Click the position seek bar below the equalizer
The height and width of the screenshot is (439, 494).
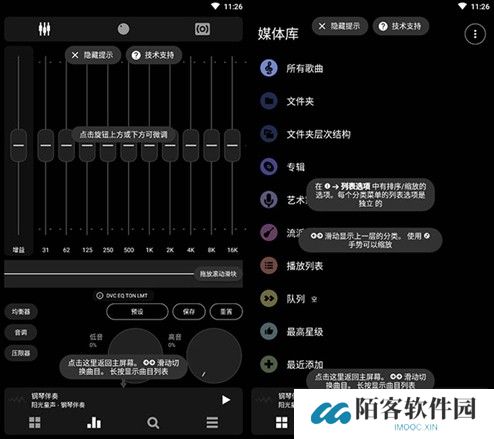[x=123, y=274]
